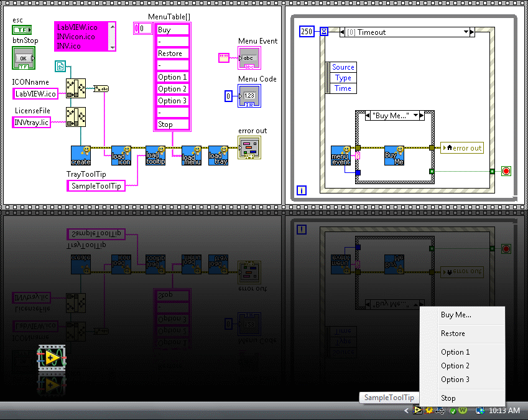Select the load menu subVI
Screen dimensions: 528x420
(x=191, y=156)
